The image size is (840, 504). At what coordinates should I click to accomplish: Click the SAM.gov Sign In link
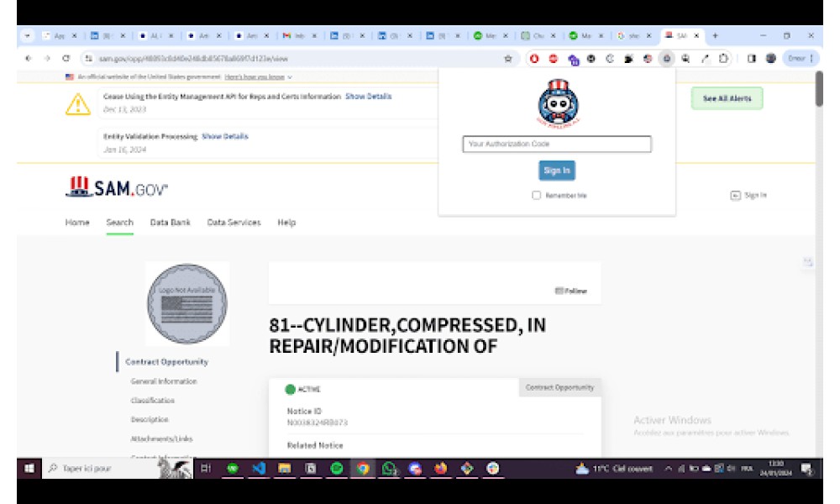749,196
